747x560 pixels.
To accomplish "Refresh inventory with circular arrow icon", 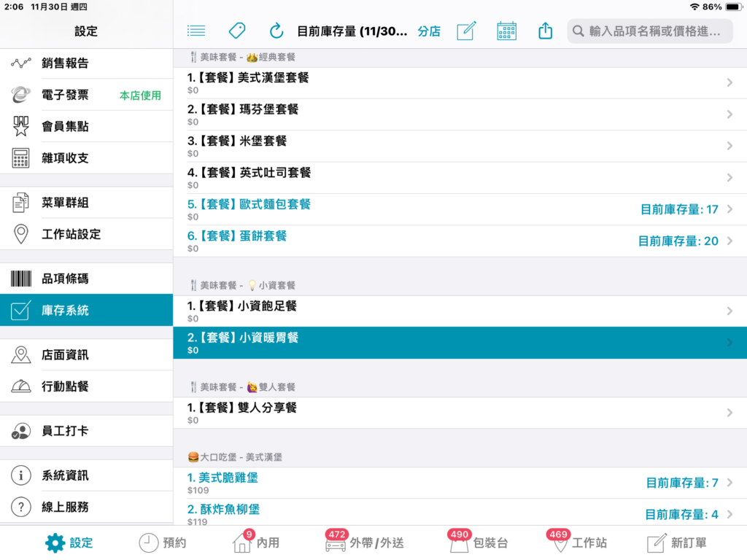I will (276, 31).
